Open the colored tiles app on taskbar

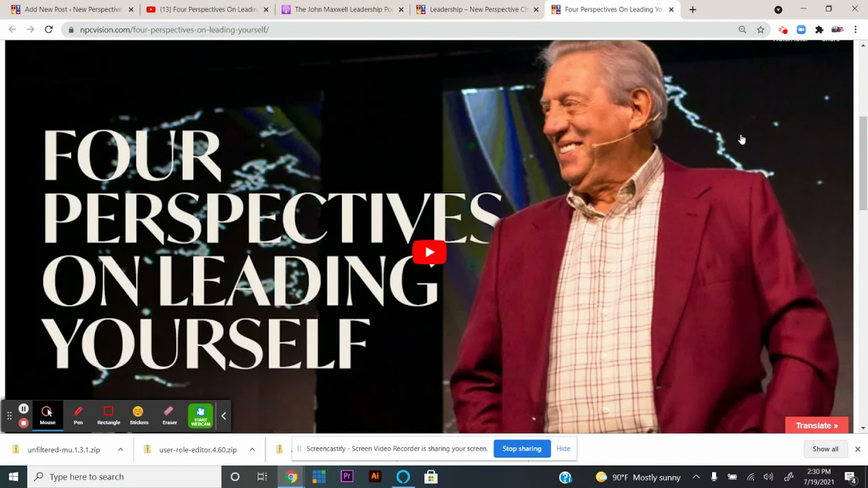[319, 476]
